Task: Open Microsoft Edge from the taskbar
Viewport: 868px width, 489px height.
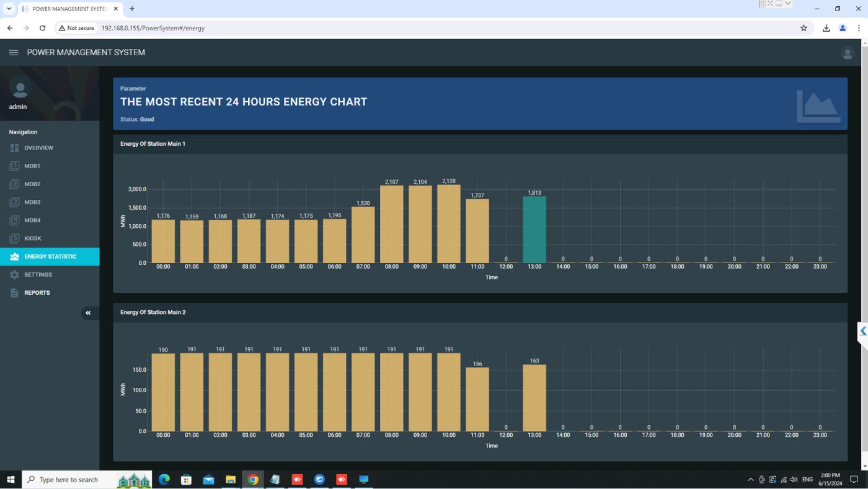Action: [x=164, y=480]
